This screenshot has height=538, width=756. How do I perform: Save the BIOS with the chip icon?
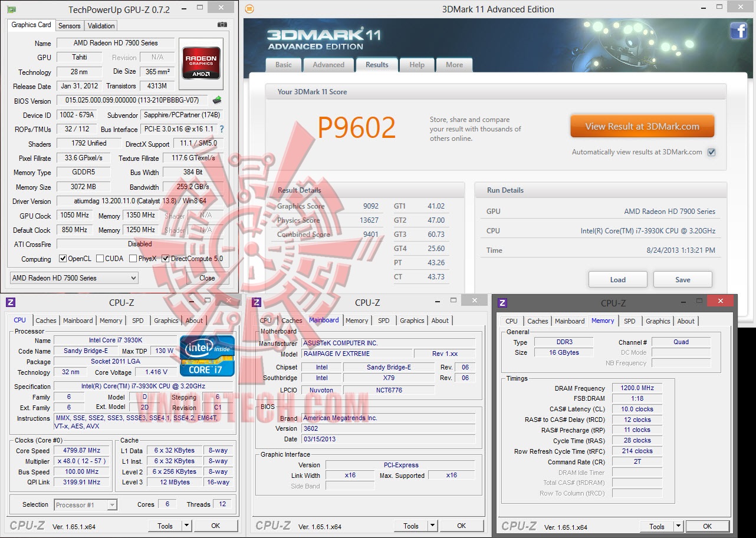(216, 100)
